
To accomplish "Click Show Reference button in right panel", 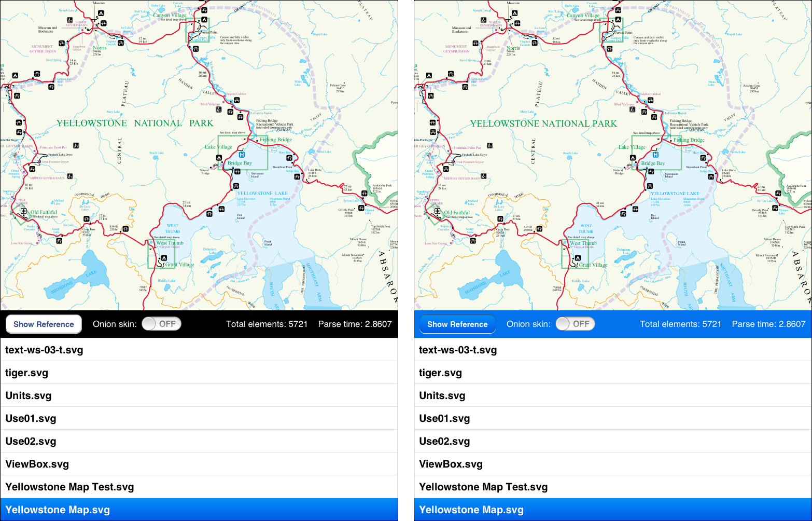I will [x=457, y=324].
